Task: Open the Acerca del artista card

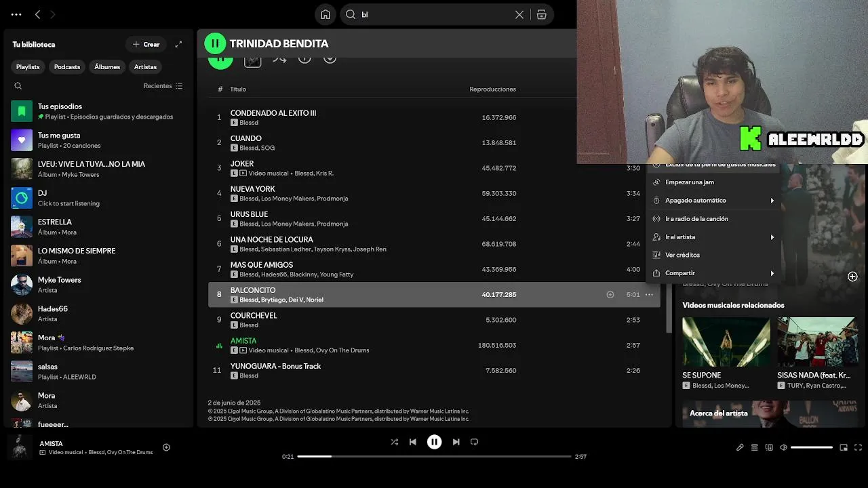Action: (x=770, y=413)
